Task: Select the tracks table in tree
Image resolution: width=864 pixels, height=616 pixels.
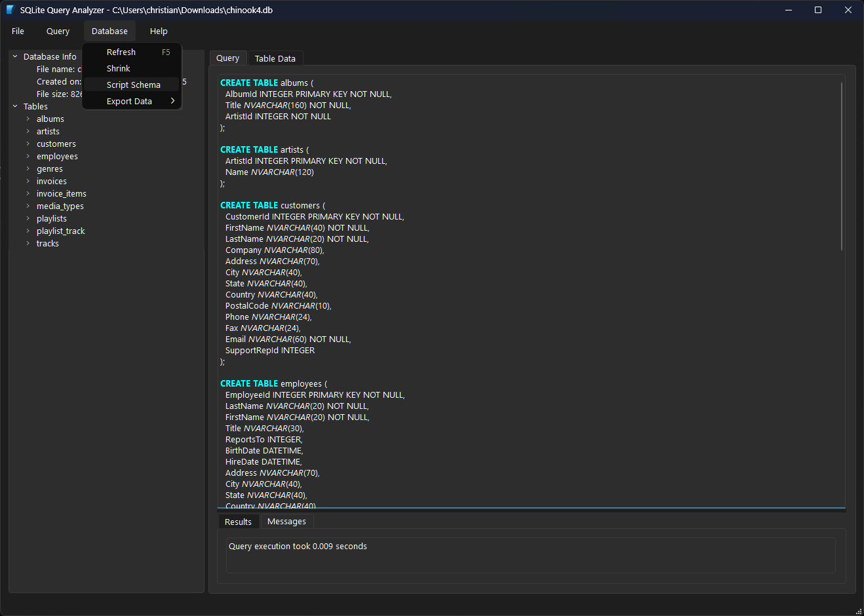Action: click(x=48, y=243)
